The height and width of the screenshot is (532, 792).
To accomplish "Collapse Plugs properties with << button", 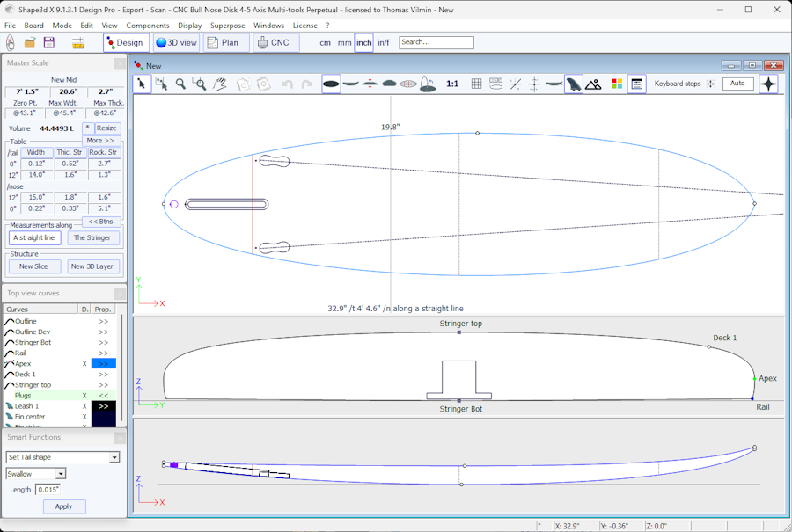I will pos(104,396).
